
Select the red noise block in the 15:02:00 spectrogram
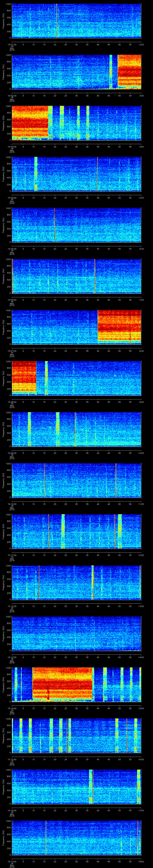click(x=129, y=71)
